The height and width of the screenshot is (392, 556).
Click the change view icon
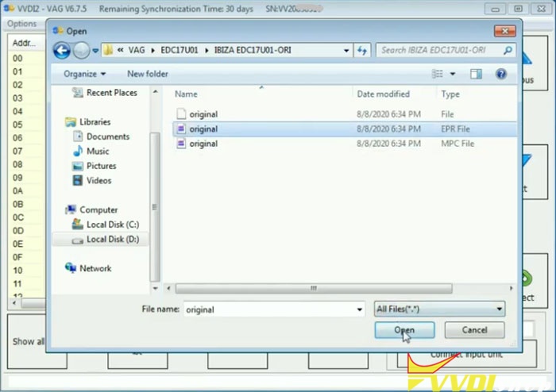coord(438,74)
